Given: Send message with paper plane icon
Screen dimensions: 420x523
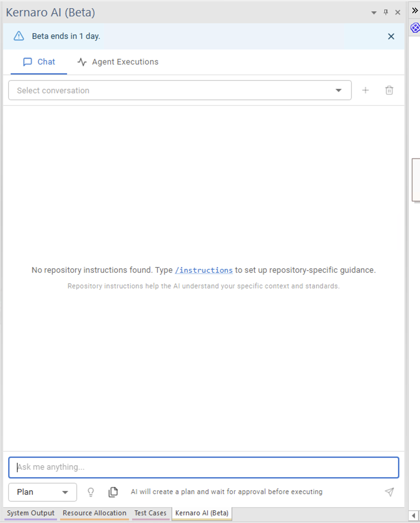Looking at the screenshot, I should click(389, 492).
